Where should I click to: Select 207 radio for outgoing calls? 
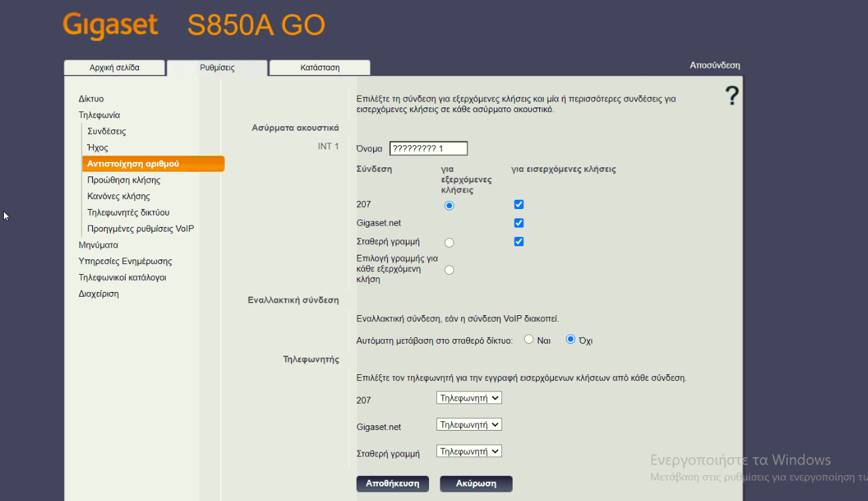(449, 206)
